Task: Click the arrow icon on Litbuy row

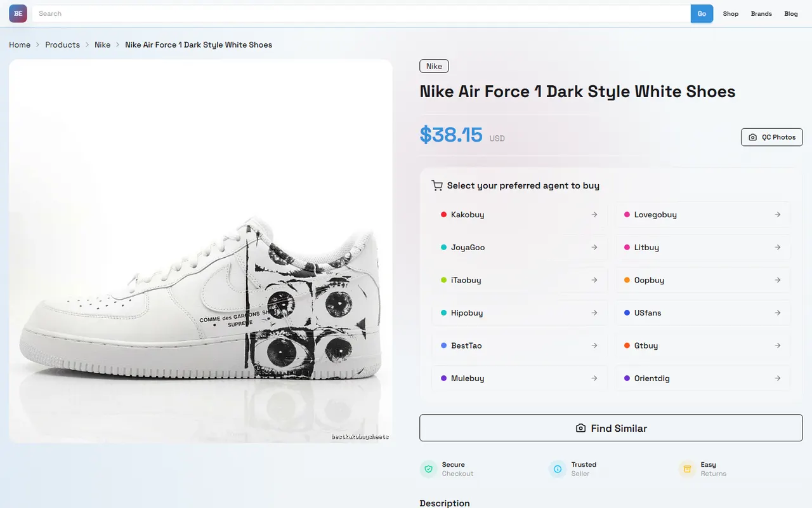Action: [778, 247]
